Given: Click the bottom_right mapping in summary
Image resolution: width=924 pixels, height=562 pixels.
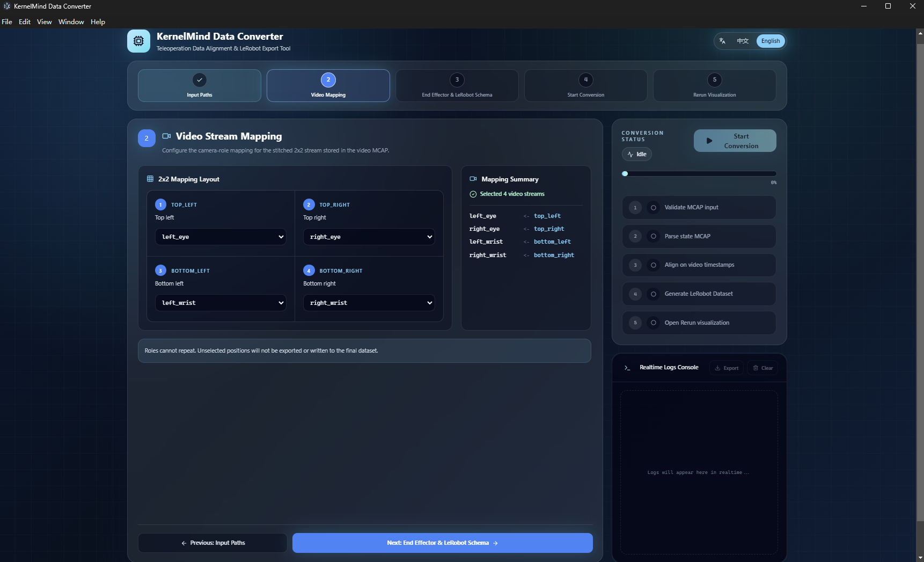Looking at the screenshot, I should point(554,255).
